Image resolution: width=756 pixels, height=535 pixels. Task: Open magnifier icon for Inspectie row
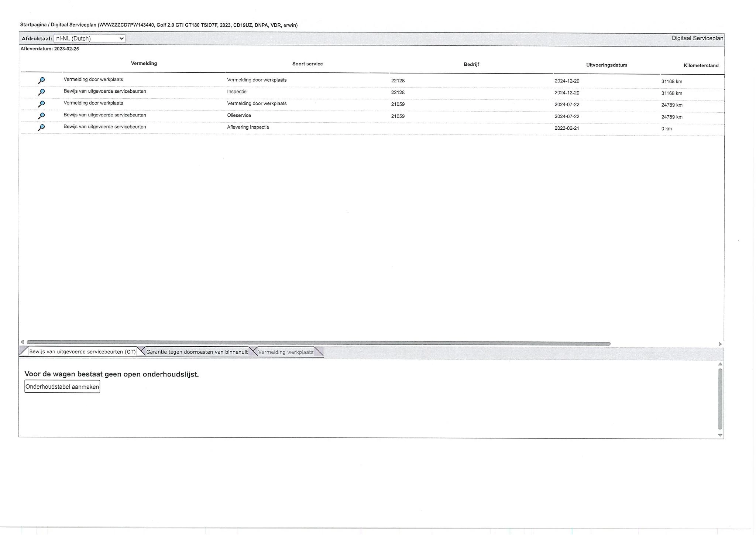41,92
